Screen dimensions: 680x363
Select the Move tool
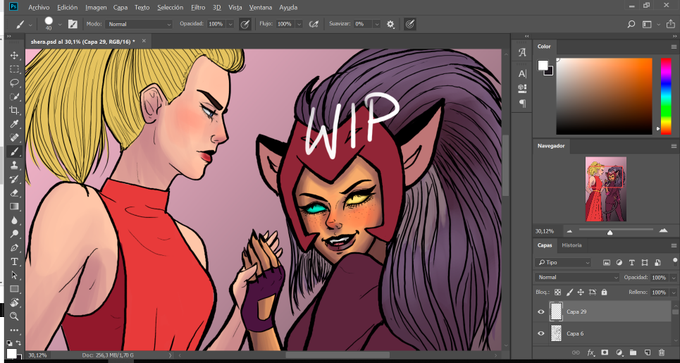(x=14, y=56)
